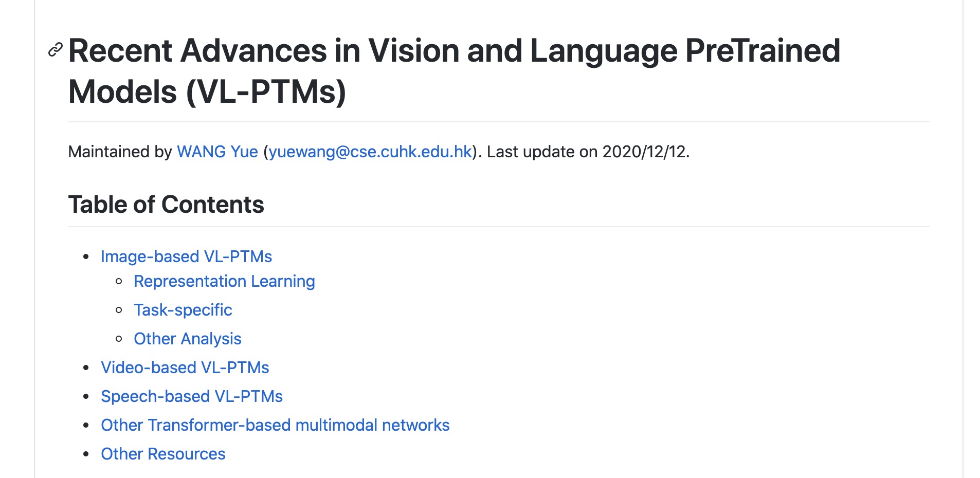This screenshot has height=478, width=980.
Task: Select the Other Analysis contents link
Action: click(x=187, y=339)
